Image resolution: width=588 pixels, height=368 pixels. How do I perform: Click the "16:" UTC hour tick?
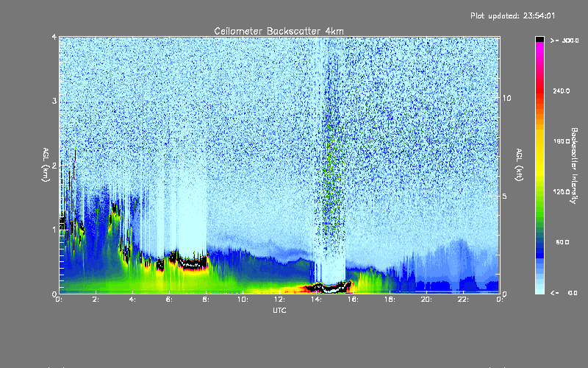[354, 300]
